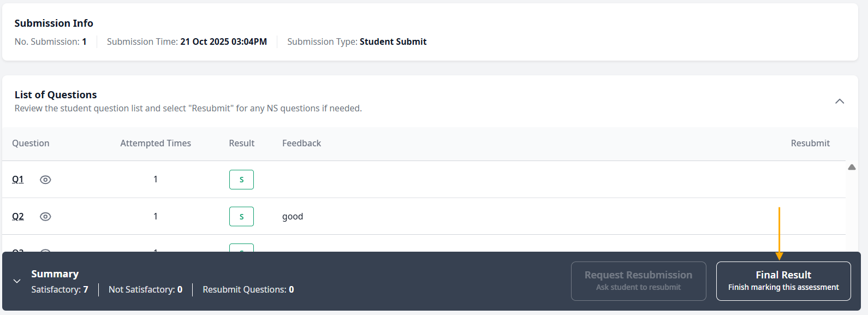Open the Q2 question link

18,217
